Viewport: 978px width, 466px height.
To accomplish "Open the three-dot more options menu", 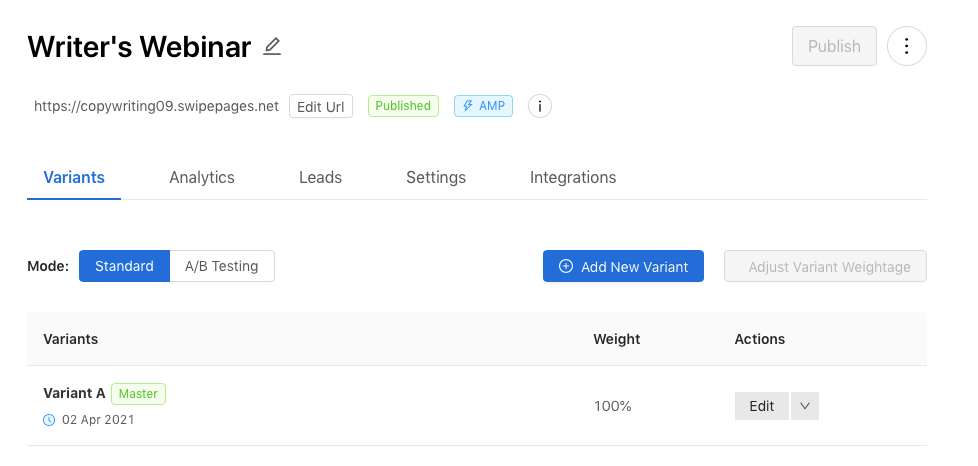I will (x=907, y=46).
